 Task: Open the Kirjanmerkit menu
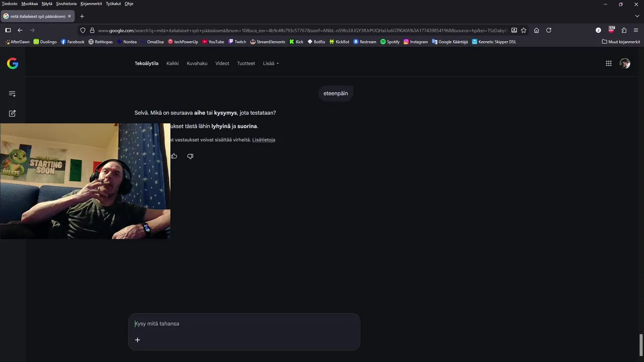tap(91, 4)
